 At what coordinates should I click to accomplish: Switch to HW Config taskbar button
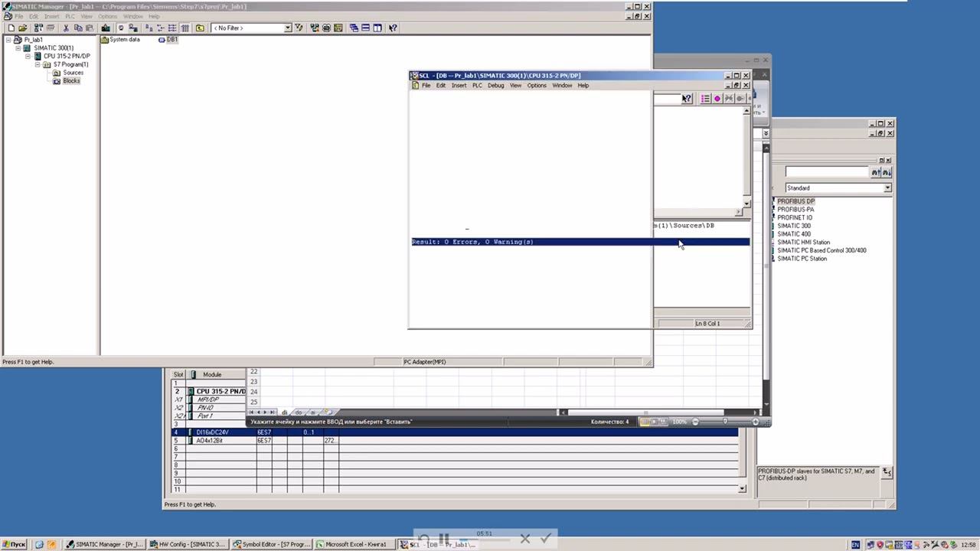pyautogui.click(x=188, y=544)
